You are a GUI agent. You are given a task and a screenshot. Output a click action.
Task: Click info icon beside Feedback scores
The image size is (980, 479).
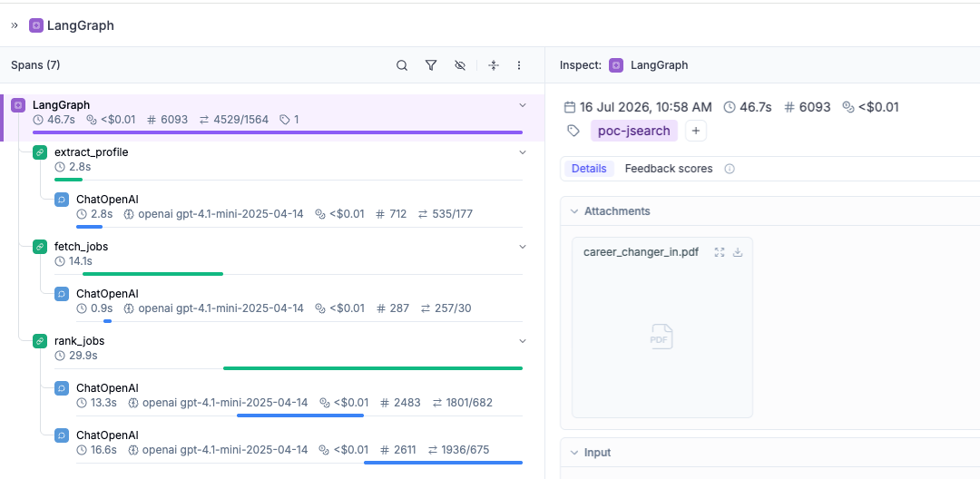730,169
